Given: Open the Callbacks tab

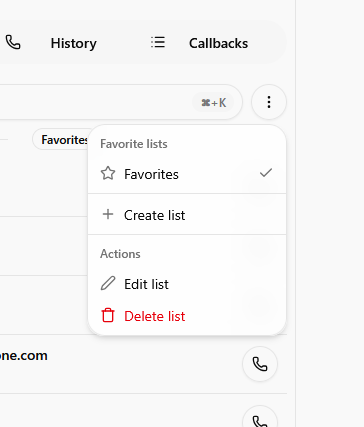Looking at the screenshot, I should pyautogui.click(x=218, y=43).
